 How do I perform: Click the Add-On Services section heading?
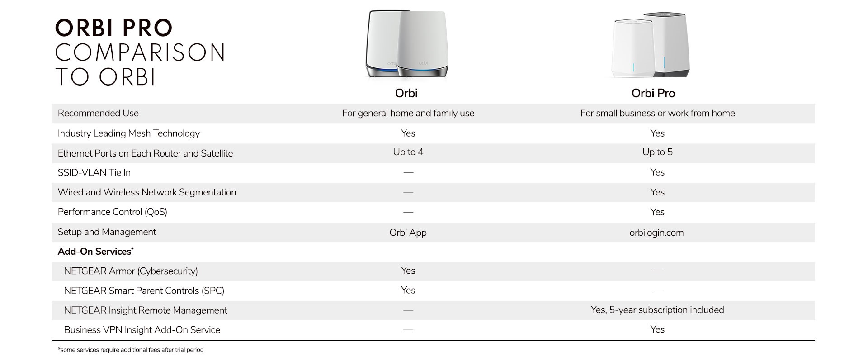point(95,252)
